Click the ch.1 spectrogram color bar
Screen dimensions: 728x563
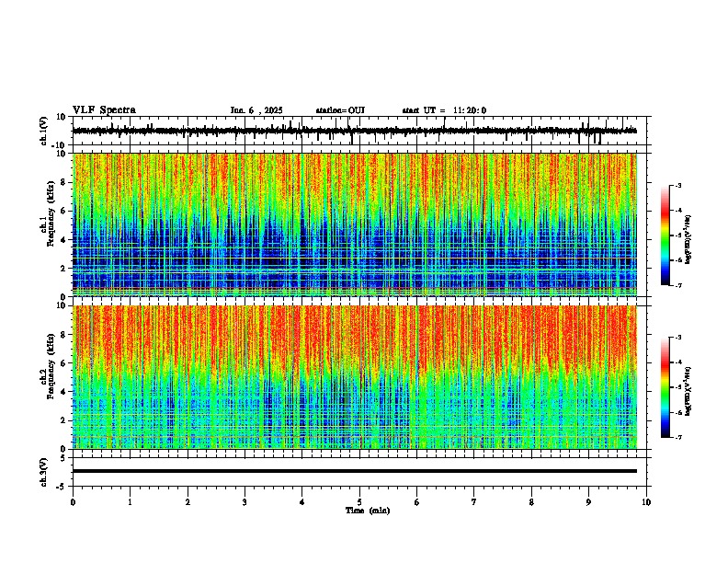point(665,236)
